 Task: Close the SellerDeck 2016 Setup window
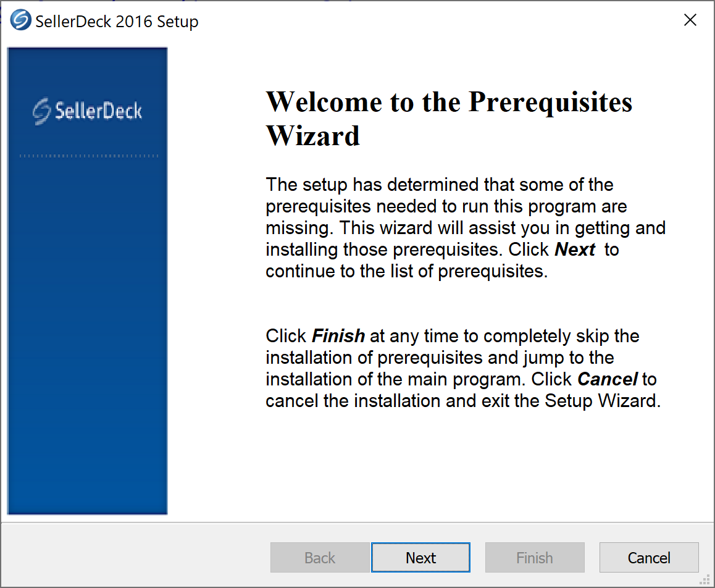[x=690, y=20]
